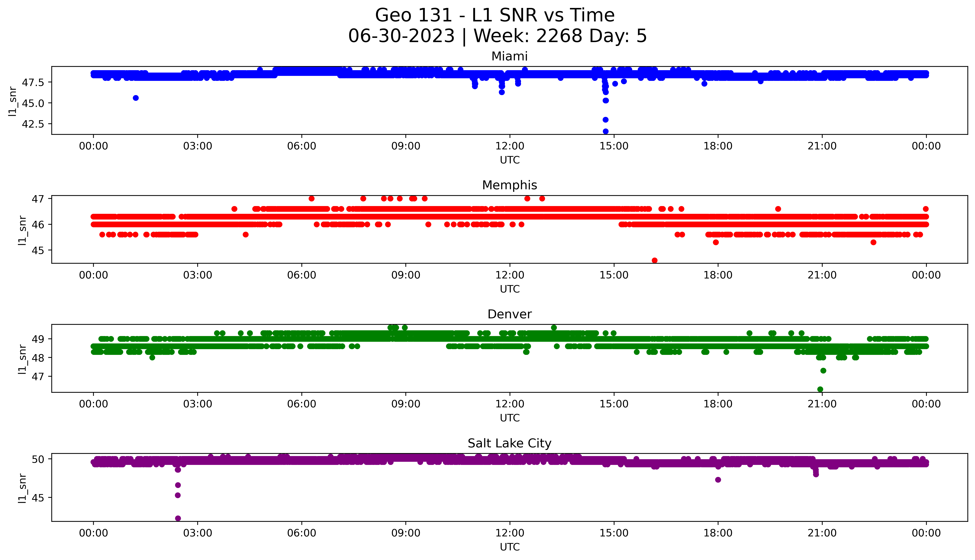Click the 03:00 x-tick on Miami plot
The width and height of the screenshot is (975, 560).
(x=197, y=146)
